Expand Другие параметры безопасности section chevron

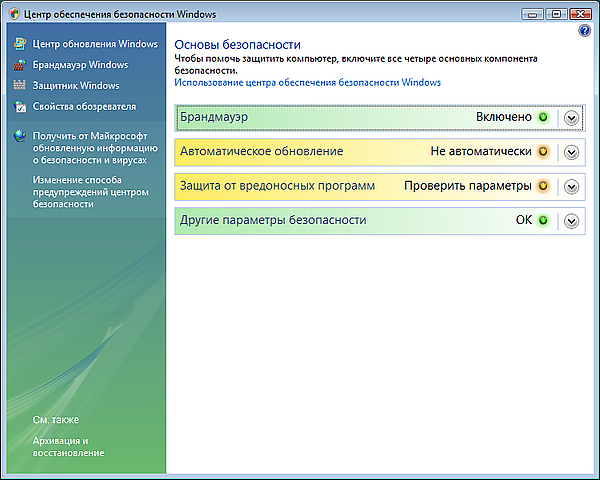click(572, 221)
